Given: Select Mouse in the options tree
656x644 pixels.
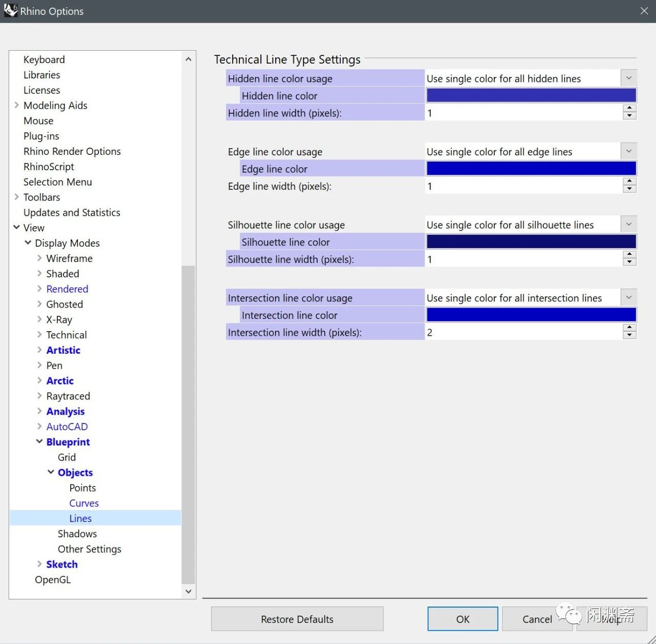Looking at the screenshot, I should coord(38,120).
